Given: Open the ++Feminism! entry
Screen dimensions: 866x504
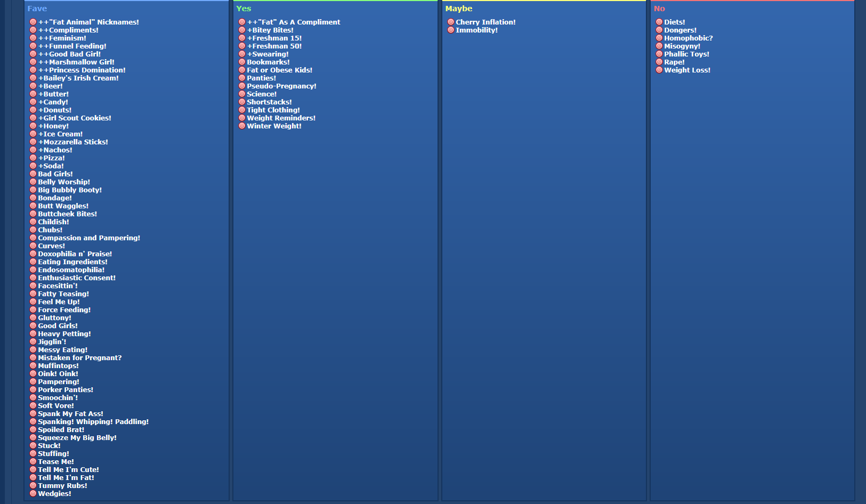Looking at the screenshot, I should click(62, 38).
